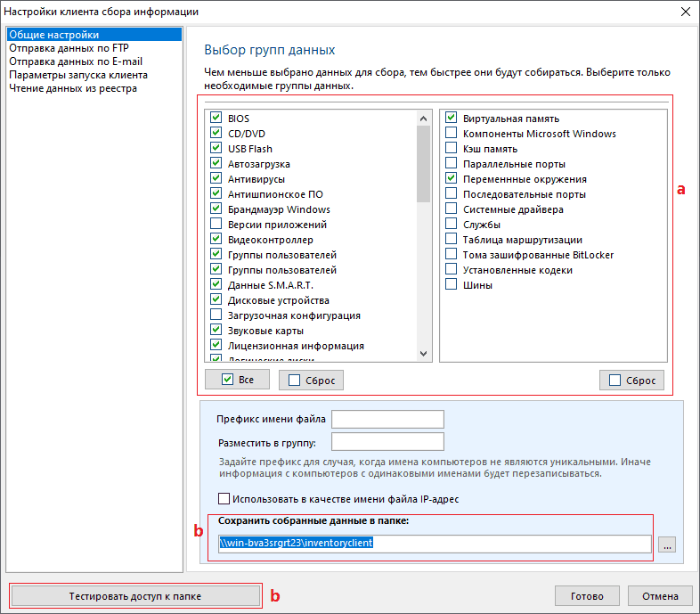Check Тома зашифрованные BitLocker

452,255
